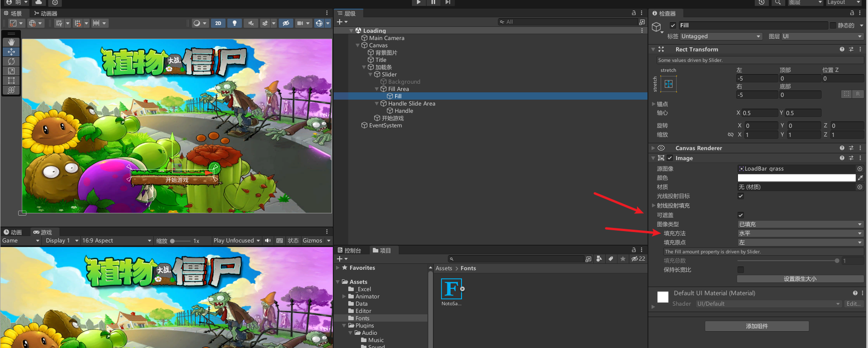
Task: Open the undo history icon
Action: [x=762, y=2]
